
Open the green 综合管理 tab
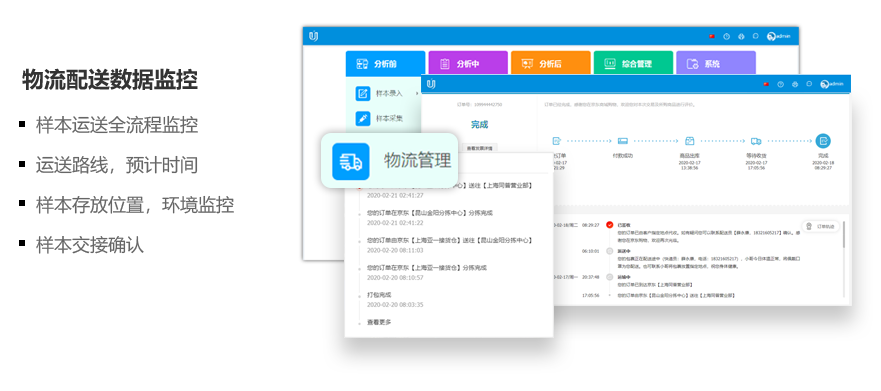coord(633,63)
